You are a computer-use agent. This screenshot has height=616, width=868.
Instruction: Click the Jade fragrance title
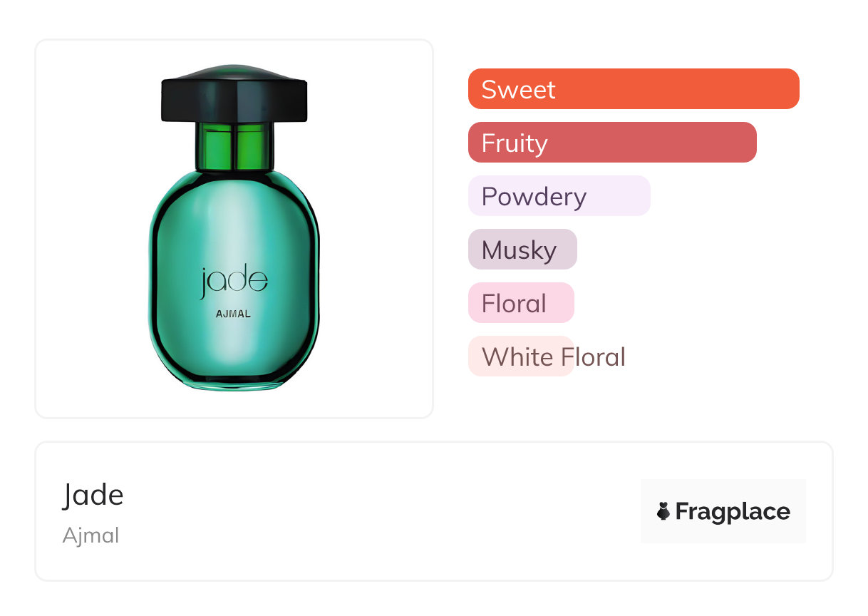pos(93,495)
